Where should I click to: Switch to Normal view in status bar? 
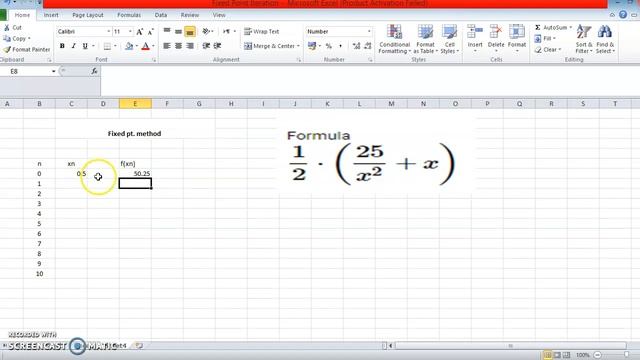pos(547,355)
